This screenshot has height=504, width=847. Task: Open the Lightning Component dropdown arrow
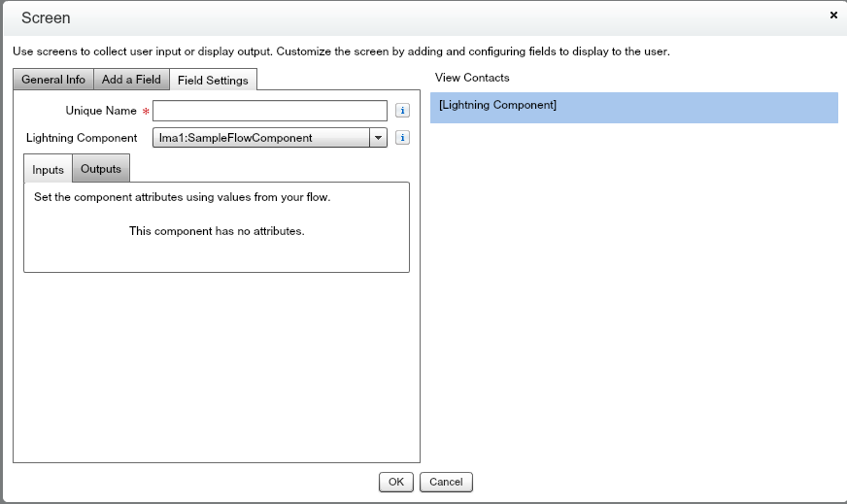(x=378, y=138)
